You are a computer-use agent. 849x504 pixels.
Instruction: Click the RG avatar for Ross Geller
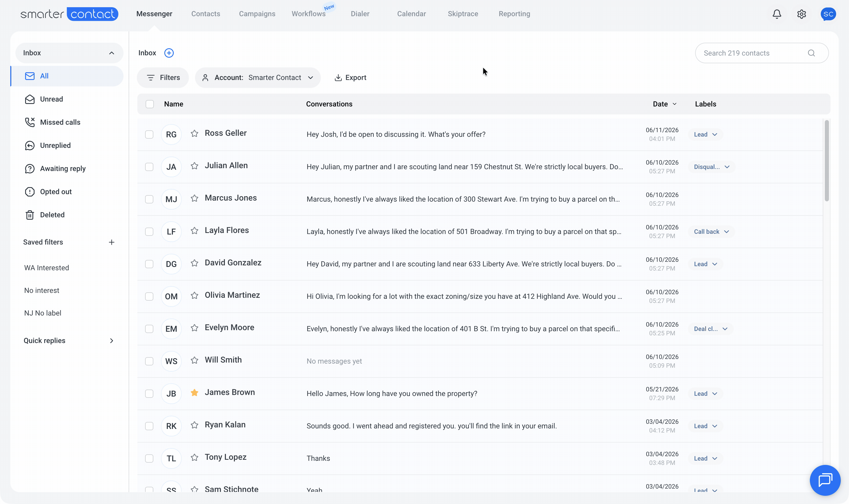(171, 134)
